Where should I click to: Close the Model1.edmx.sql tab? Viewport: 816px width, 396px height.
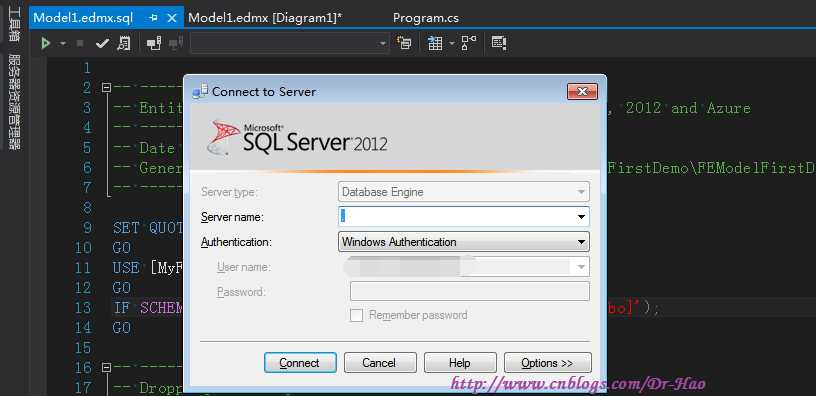171,18
